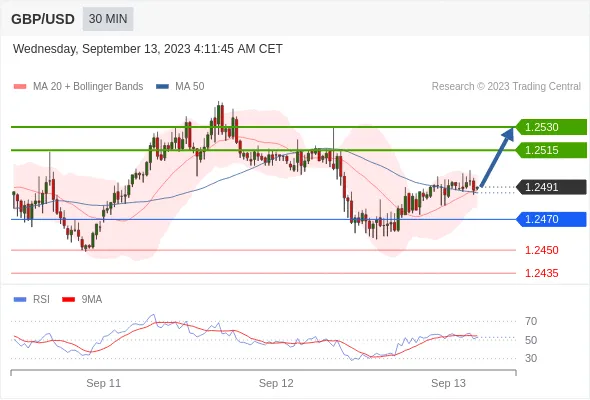Screen dimensions: 590x400
Task: Click the RSI legend label
Action: [x=41, y=300]
